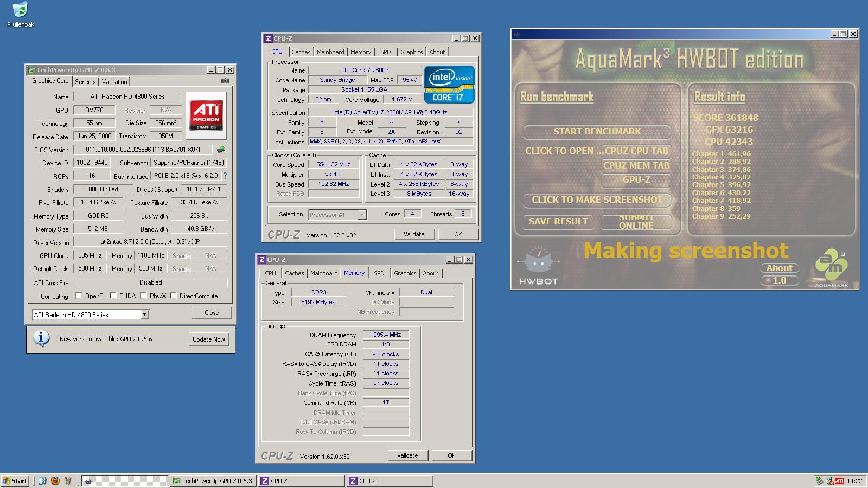Click the third quick launch icon
The image size is (868, 488).
(x=68, y=481)
